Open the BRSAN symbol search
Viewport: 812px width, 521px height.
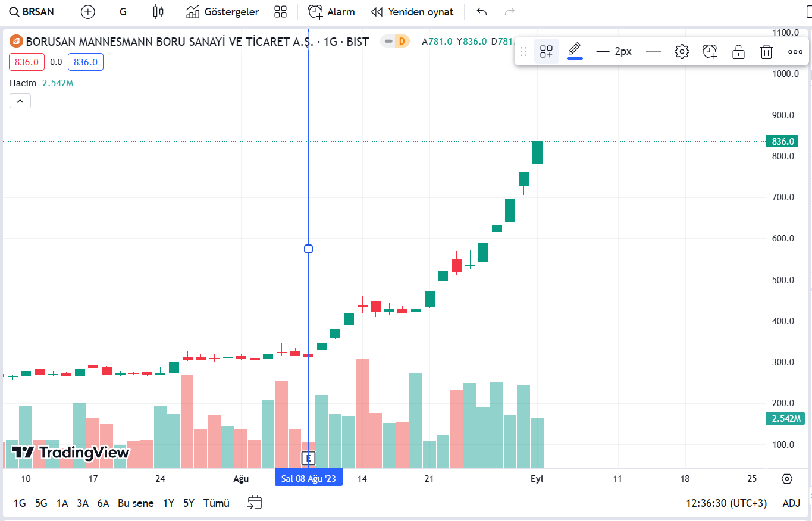(x=32, y=12)
